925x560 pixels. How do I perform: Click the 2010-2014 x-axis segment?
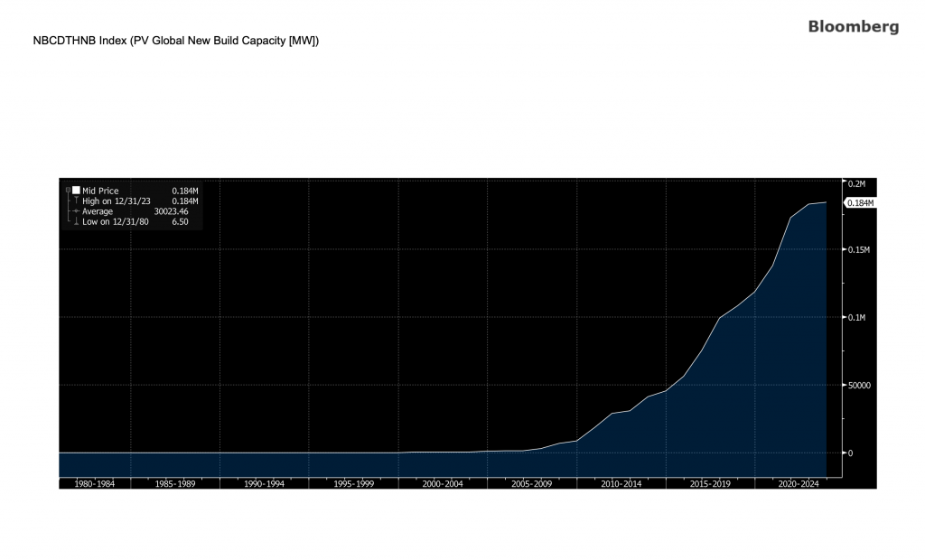pos(621,484)
